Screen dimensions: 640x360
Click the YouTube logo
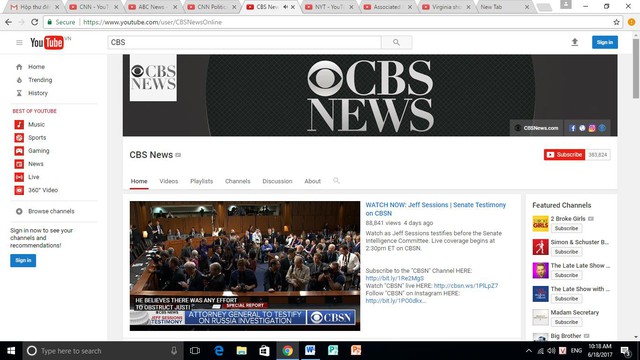pyautogui.click(x=47, y=42)
